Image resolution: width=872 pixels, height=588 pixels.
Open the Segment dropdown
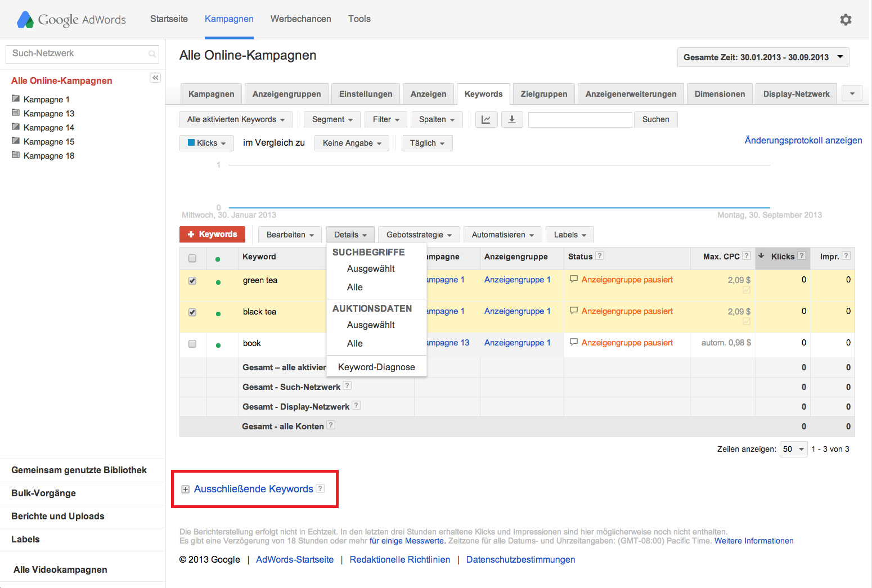[332, 119]
